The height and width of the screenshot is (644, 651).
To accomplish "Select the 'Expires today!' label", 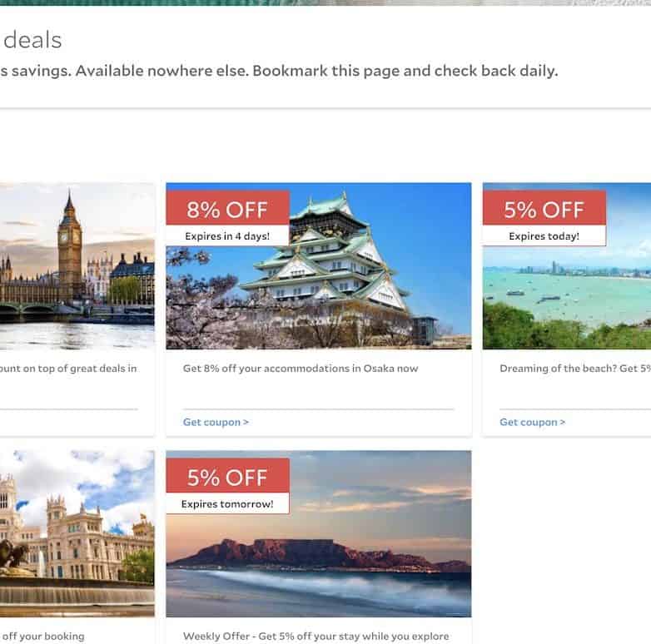I will pyautogui.click(x=544, y=236).
